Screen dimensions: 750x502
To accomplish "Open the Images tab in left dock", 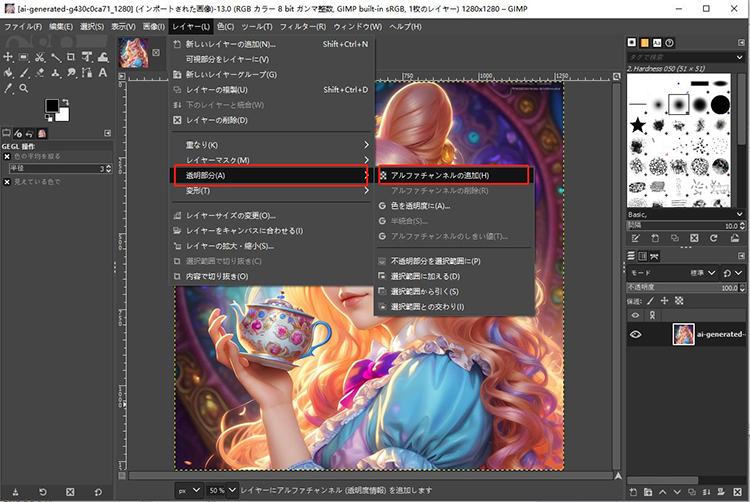I will click(x=42, y=133).
